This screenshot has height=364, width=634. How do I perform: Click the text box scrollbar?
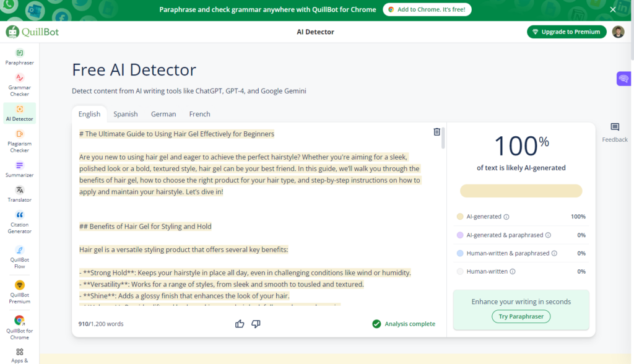click(x=443, y=138)
